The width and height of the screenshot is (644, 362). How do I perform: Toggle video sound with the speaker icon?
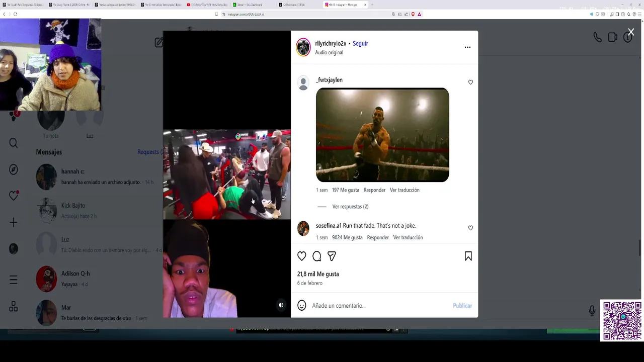coord(281,305)
